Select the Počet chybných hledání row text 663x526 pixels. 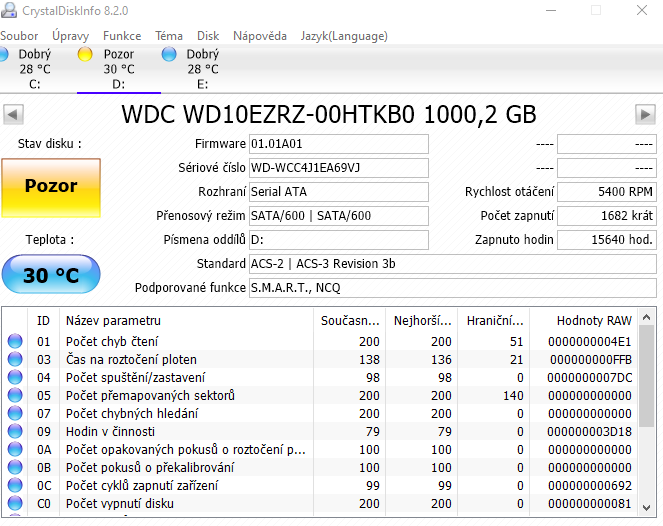[x=132, y=414]
